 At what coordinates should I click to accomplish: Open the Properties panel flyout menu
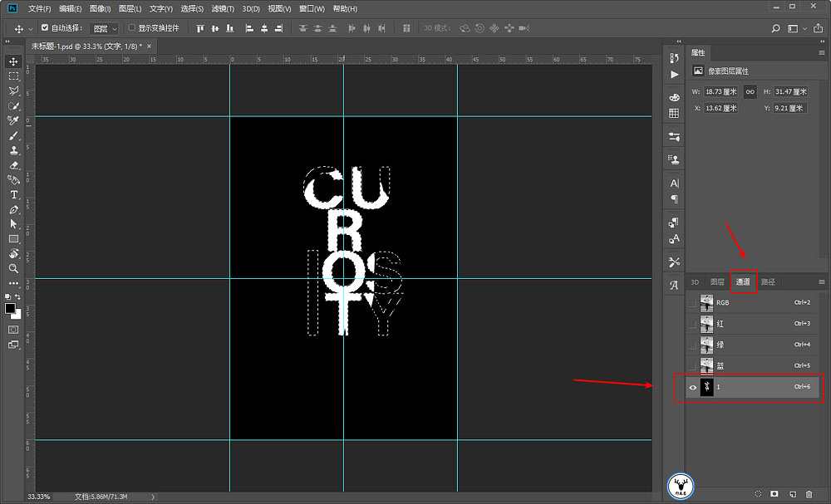[x=822, y=52]
